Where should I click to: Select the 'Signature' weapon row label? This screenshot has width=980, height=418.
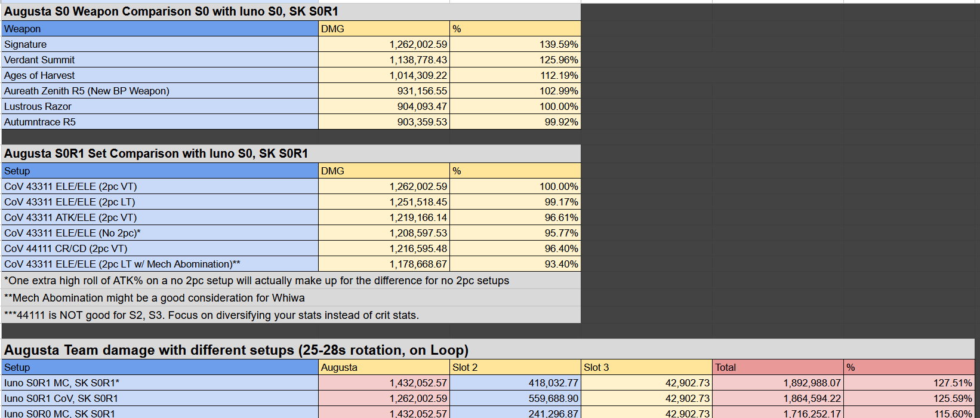pos(160,44)
